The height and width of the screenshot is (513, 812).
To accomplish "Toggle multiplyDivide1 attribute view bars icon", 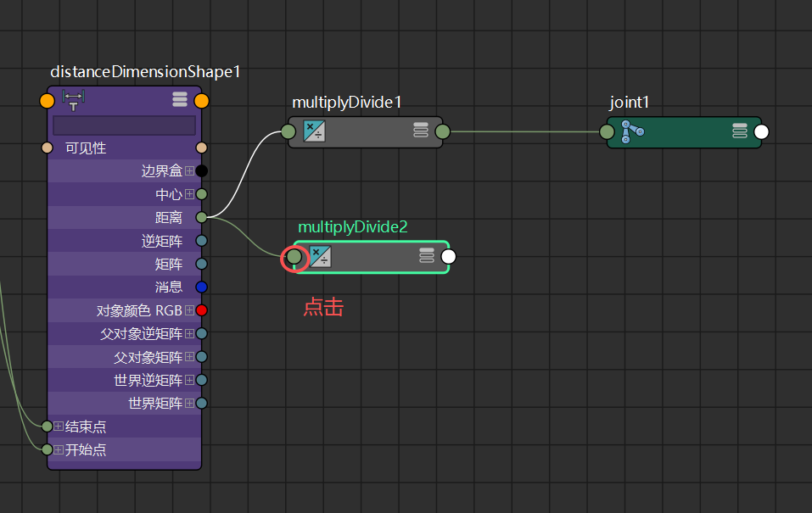I will pos(421,131).
